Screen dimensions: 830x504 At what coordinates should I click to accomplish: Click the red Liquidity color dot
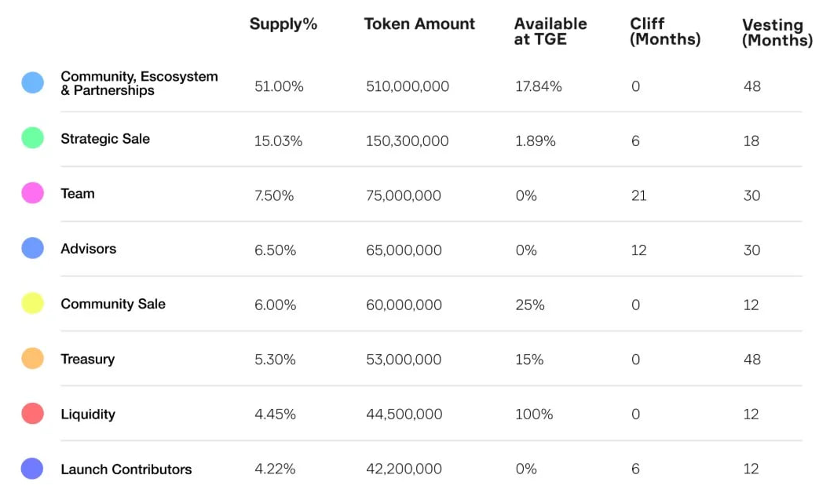32,414
